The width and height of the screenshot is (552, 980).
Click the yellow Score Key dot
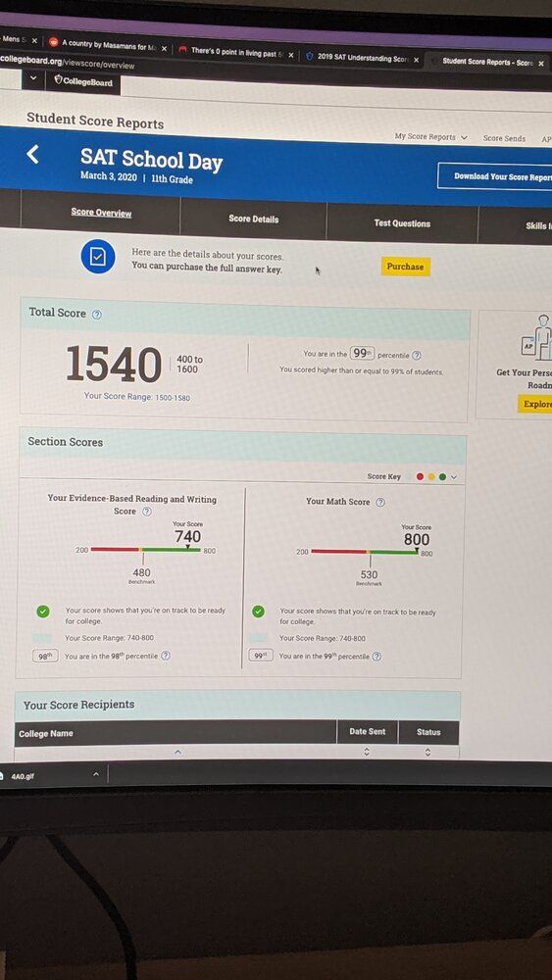430,477
